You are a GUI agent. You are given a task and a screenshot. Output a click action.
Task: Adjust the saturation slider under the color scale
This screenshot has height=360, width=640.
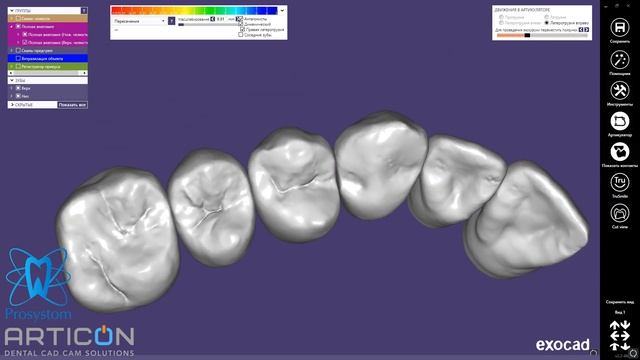[x=209, y=25]
